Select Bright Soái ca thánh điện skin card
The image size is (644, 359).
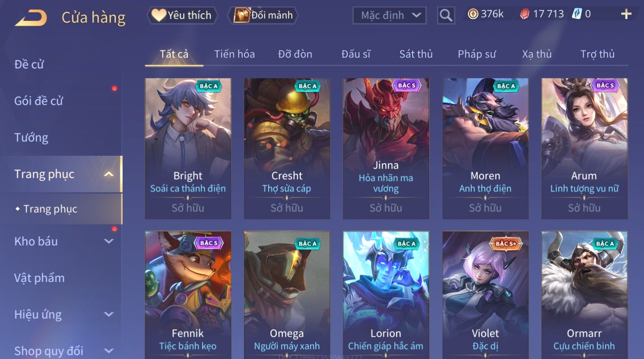[x=188, y=148]
